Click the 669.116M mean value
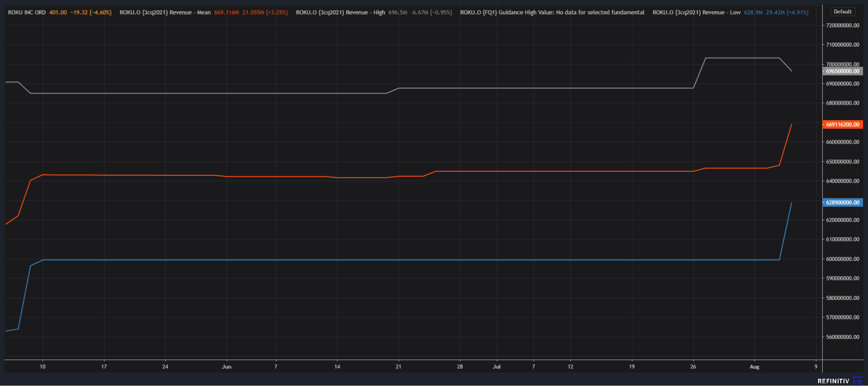This screenshot has height=386, width=868. pos(226,13)
